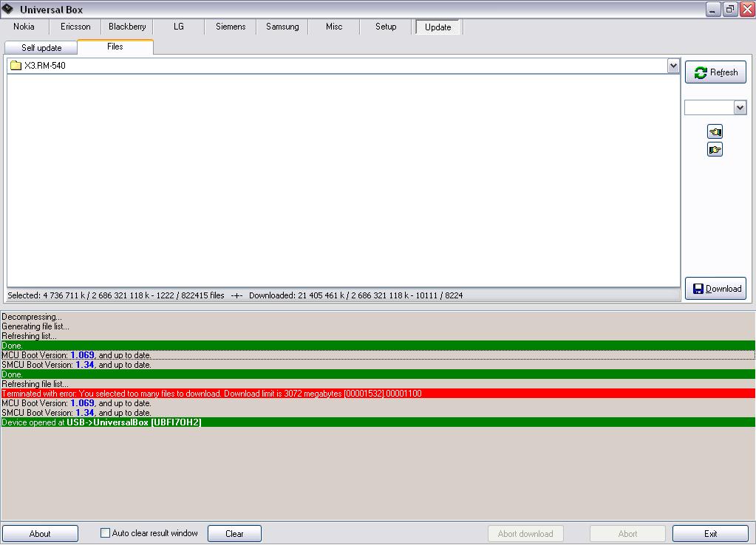Click the Universal Box title bar icon
The height and width of the screenshot is (545, 756).
click(7, 9)
